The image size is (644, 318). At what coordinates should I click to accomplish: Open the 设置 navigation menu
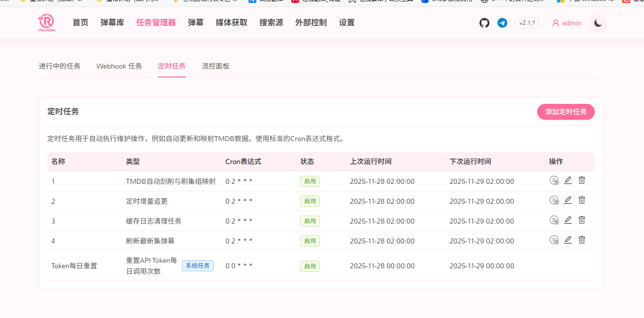(x=346, y=22)
